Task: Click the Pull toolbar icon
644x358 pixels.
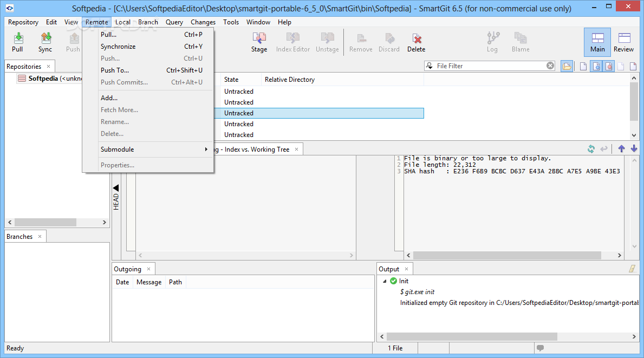Action: pos(18,42)
